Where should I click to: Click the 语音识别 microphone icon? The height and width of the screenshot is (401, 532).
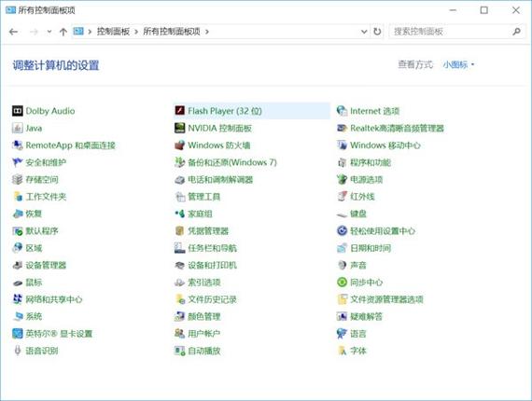18,351
